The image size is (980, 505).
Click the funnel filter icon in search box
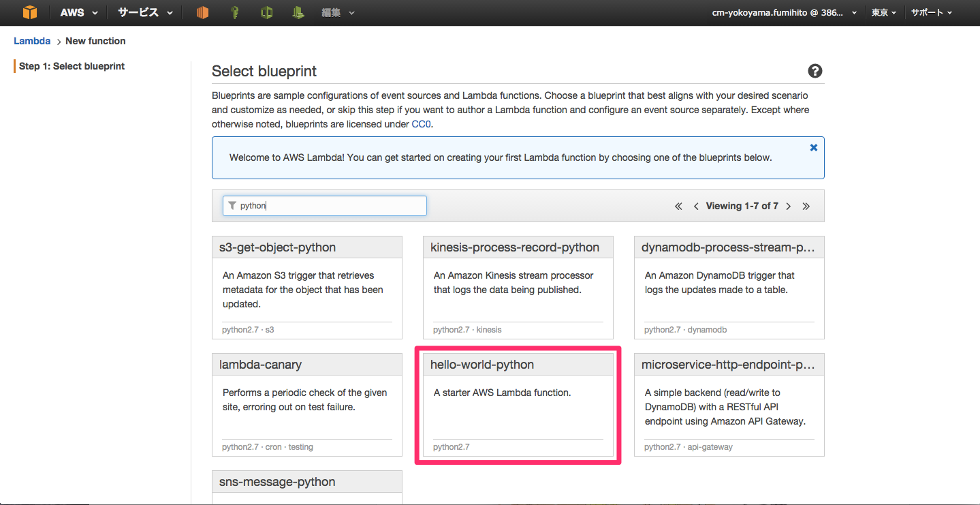point(232,205)
